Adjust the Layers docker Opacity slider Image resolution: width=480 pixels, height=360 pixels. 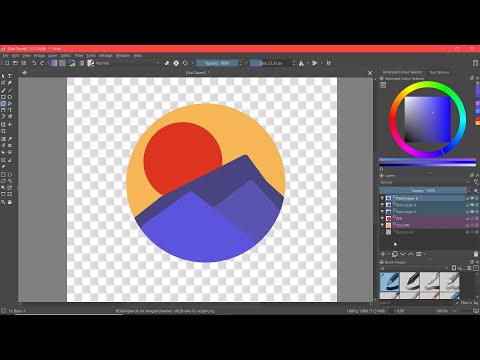pos(423,191)
